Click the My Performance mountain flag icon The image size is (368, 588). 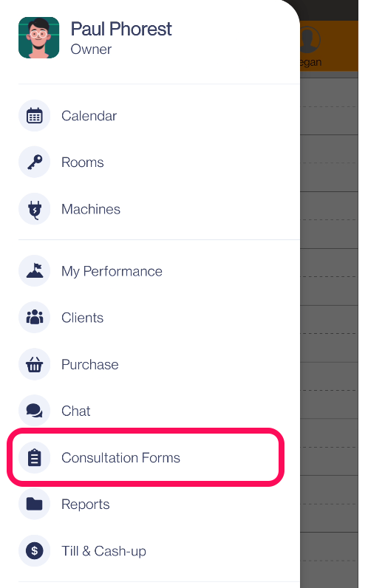(x=34, y=271)
